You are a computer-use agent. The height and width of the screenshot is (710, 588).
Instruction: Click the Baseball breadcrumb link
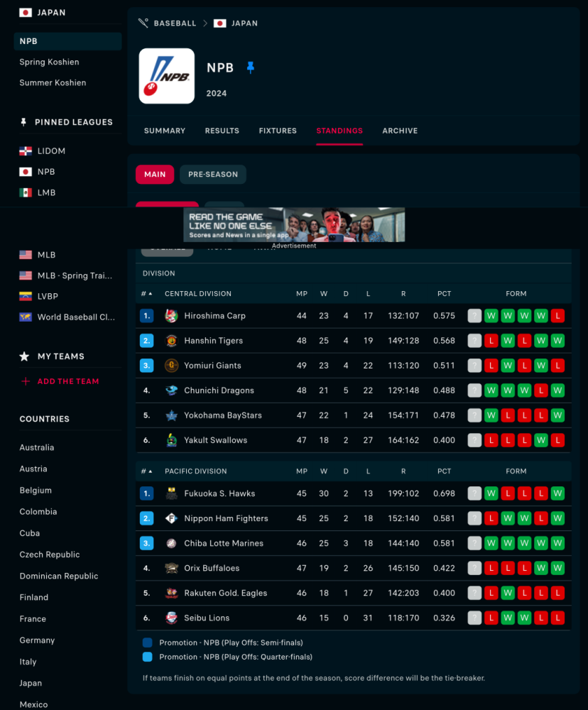(175, 23)
